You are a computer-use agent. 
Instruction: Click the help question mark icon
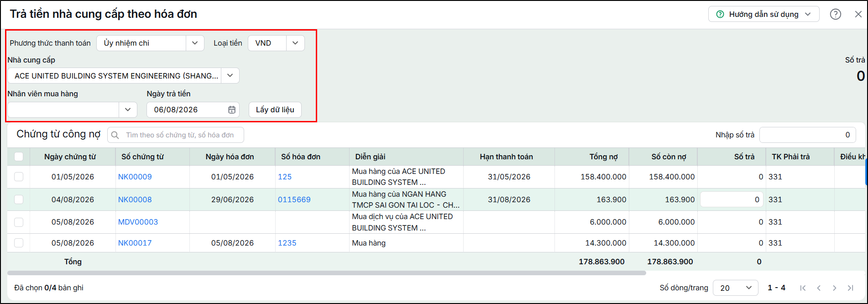click(x=836, y=14)
